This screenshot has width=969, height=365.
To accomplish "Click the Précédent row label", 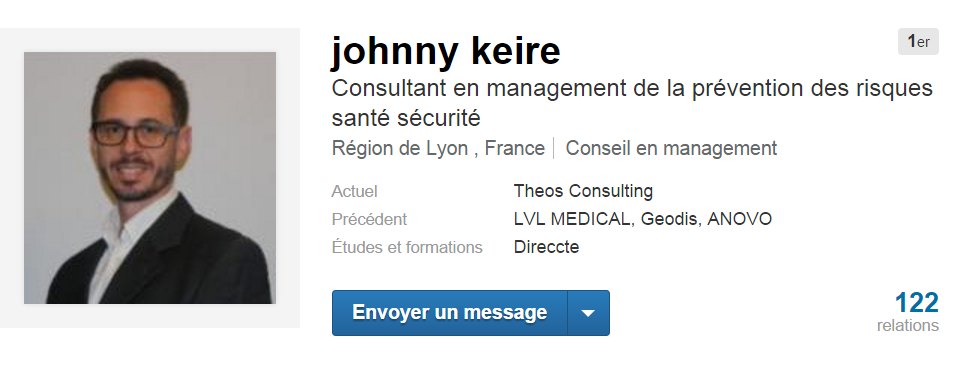I will pos(370,219).
